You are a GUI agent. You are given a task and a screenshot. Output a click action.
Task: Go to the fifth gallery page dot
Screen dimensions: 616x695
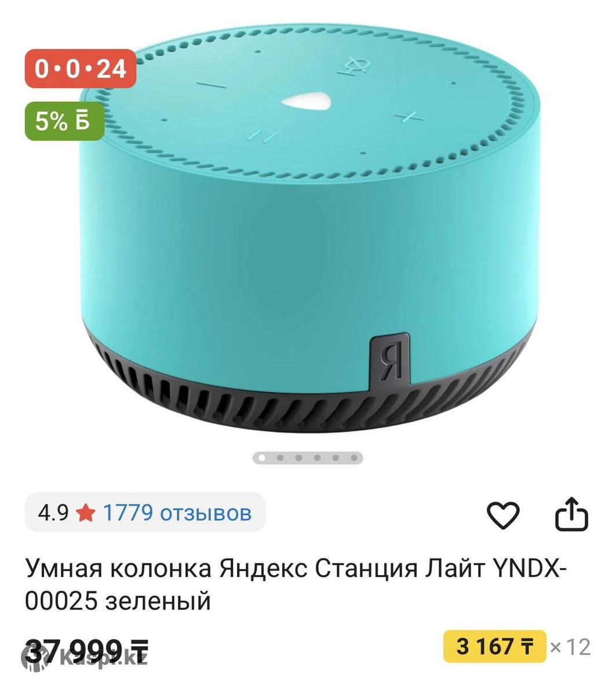[336, 458]
